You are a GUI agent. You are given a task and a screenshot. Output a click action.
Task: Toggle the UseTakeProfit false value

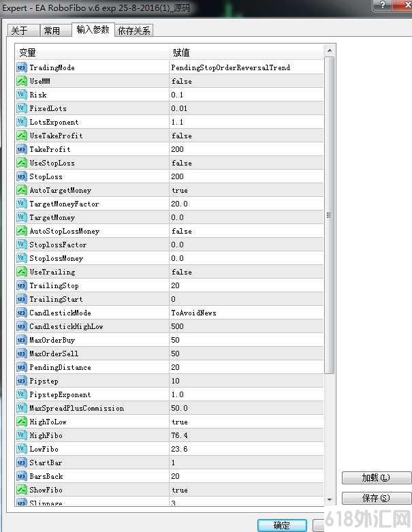tap(182, 136)
